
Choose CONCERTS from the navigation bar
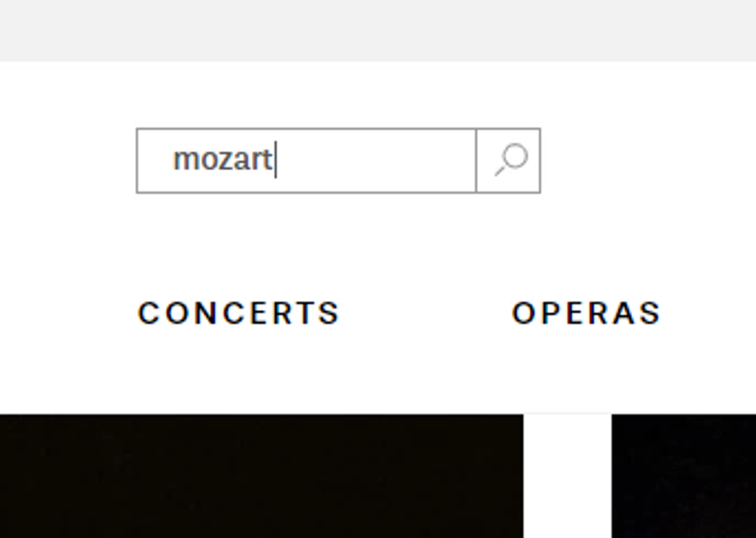[239, 313]
